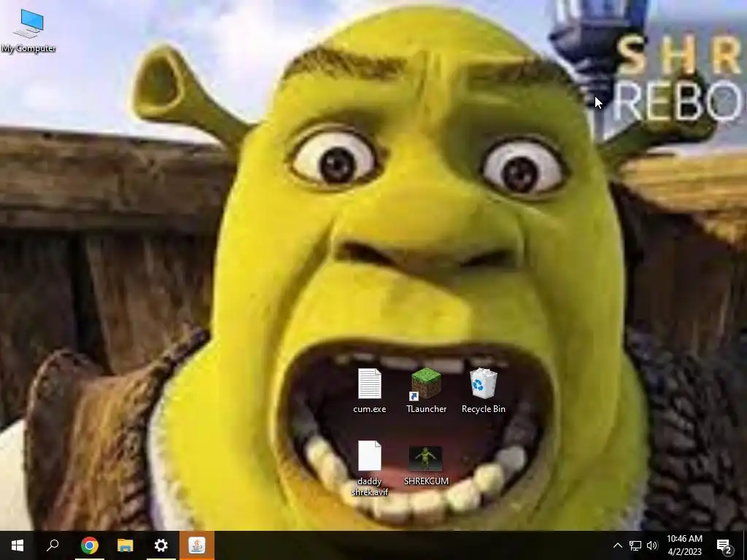Click the TLauncher label text
This screenshot has width=747, height=560.
[426, 409]
